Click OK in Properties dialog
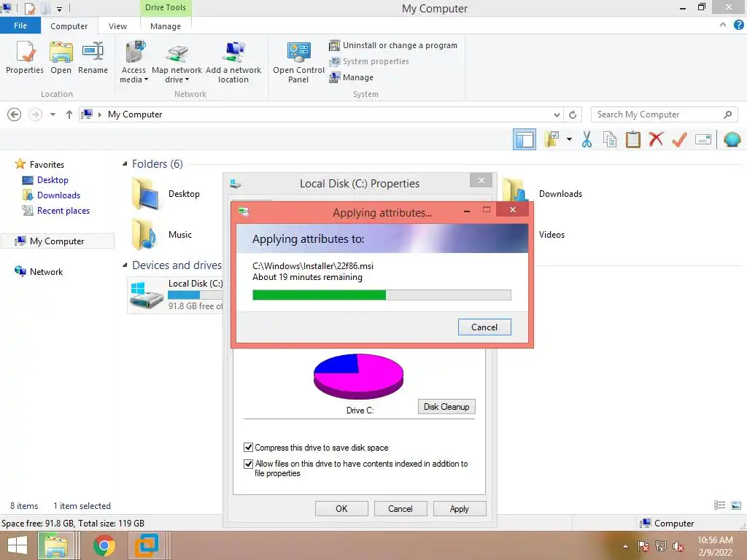 click(341, 508)
